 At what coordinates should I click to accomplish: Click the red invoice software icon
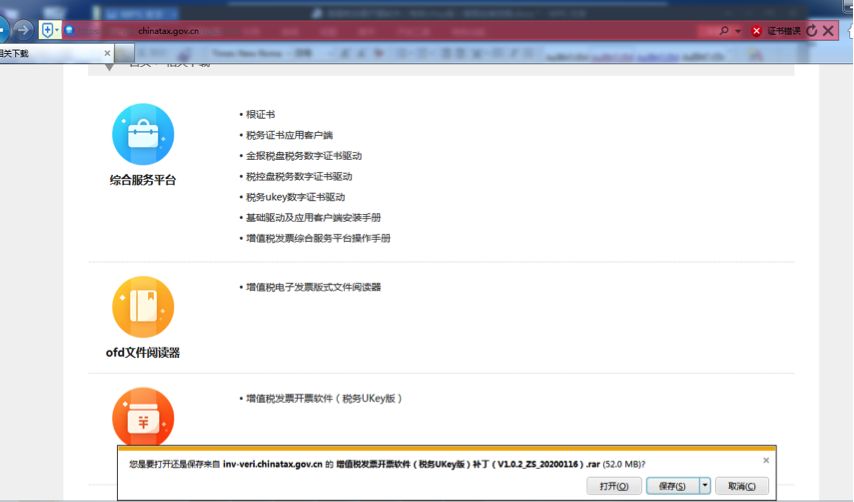pos(143,417)
